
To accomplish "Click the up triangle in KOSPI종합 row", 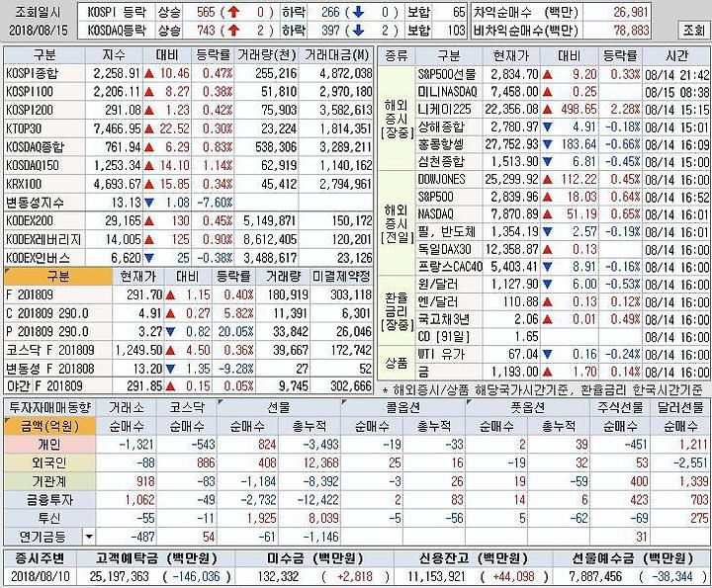I will click(149, 73).
